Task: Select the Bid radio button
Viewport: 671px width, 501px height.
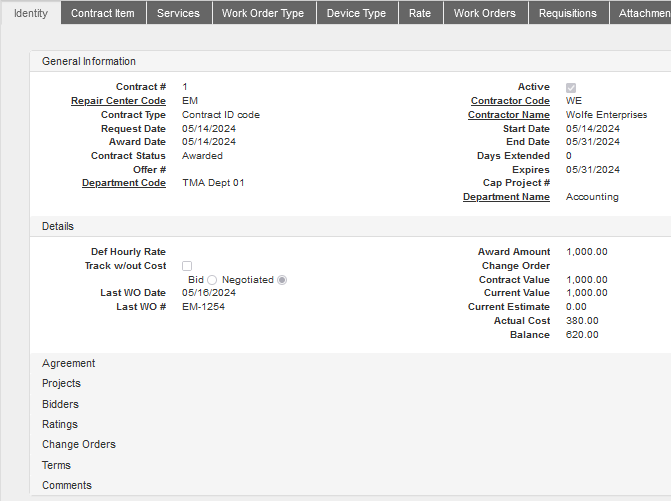Action: click(212, 280)
